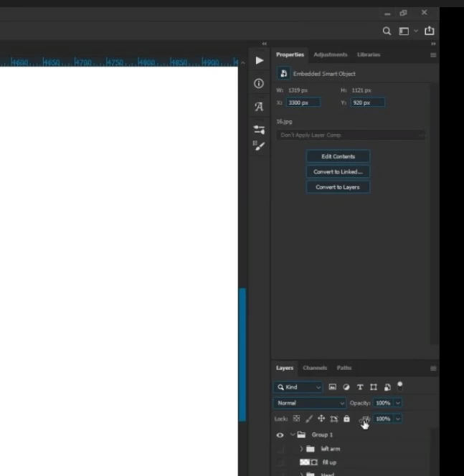Expand the left arm group chevron
Screen dimensions: 464x476
301,448
